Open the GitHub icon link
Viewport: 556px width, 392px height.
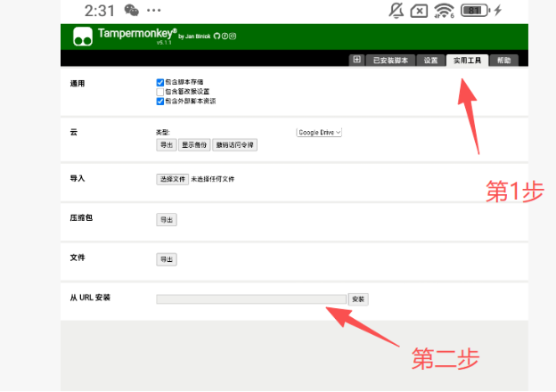click(x=217, y=37)
